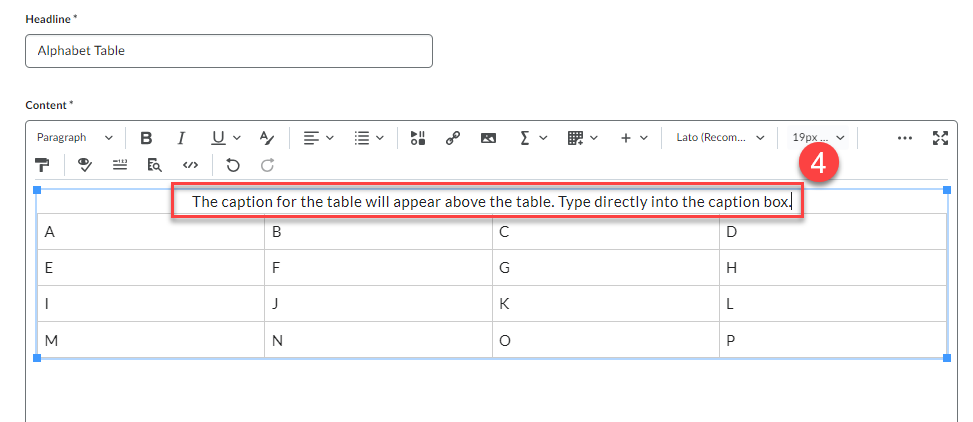Click the table's top-left resize handle
The height and width of the screenshot is (422, 973).
(37, 189)
